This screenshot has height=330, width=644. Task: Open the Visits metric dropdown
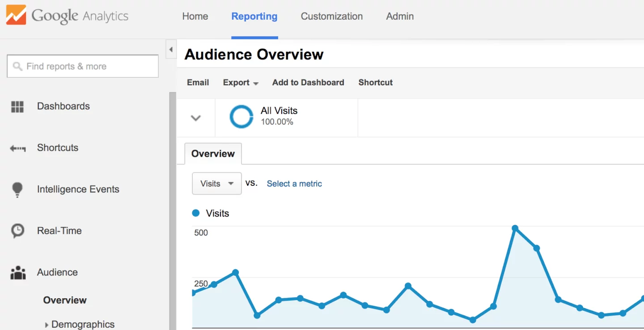216,184
